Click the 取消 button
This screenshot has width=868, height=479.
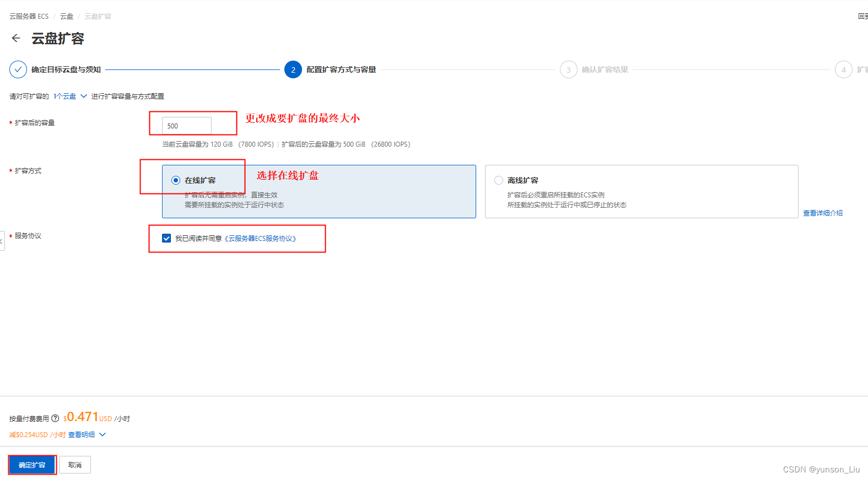click(75, 465)
